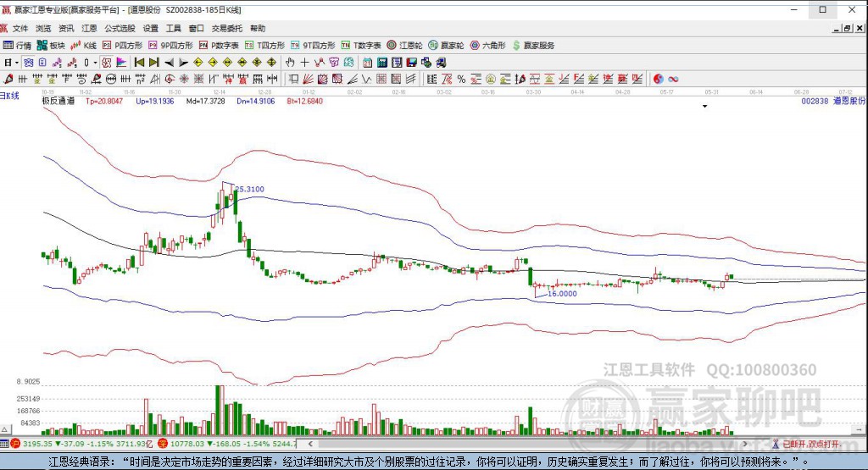
Task: Jump to the last bar with skip-to-end icon
Action: [x=154, y=63]
